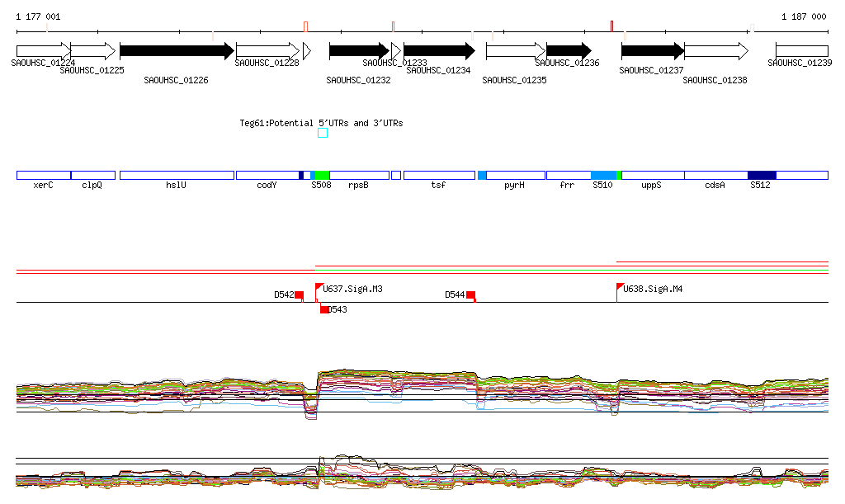
Task: Click the black SAOUHSC_01234 gene arrow
Action: tap(438, 51)
